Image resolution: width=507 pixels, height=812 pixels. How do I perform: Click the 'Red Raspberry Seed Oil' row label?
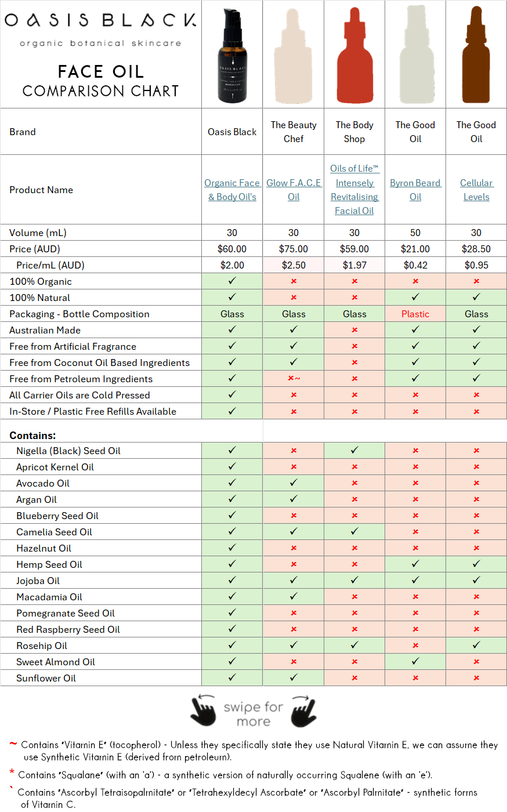pyautogui.click(x=68, y=629)
